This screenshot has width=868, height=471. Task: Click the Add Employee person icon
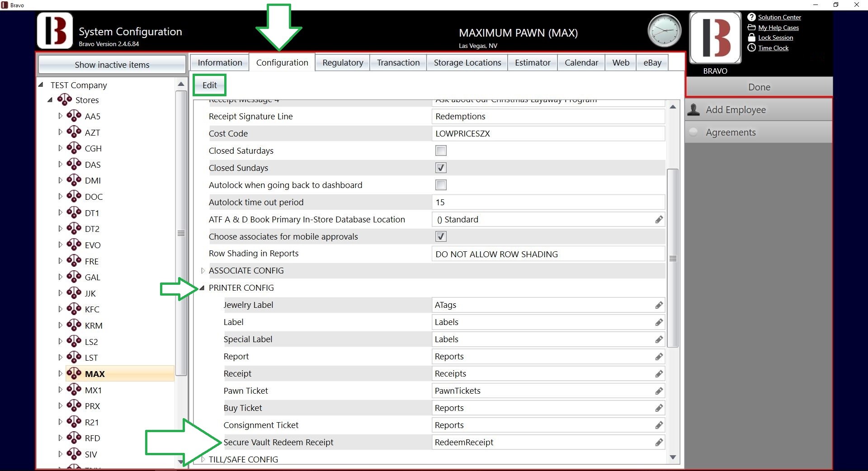693,109
